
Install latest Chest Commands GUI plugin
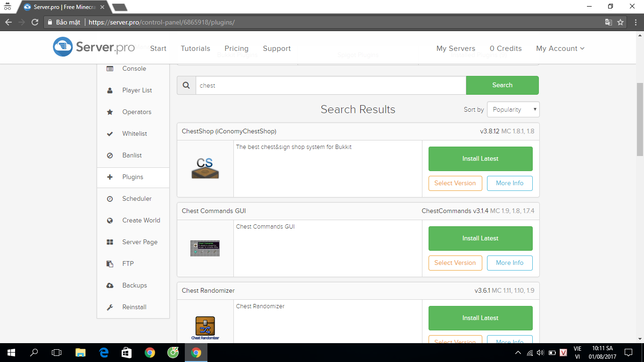click(480, 239)
